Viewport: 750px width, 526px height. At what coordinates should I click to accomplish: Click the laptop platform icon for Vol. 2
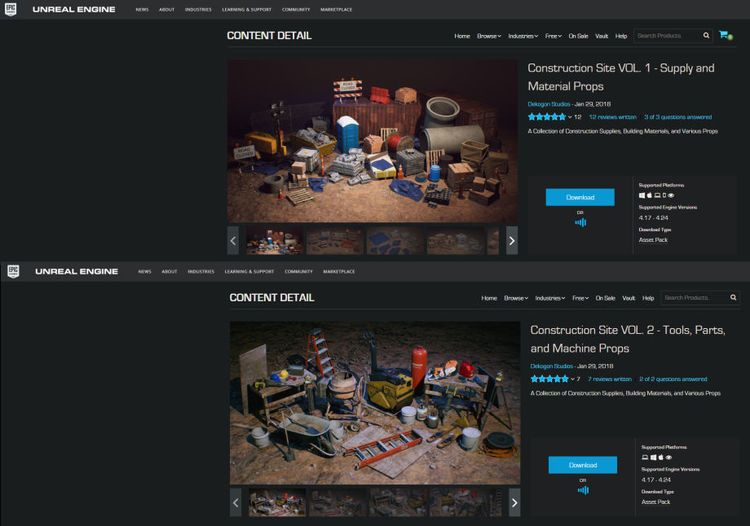click(645, 457)
